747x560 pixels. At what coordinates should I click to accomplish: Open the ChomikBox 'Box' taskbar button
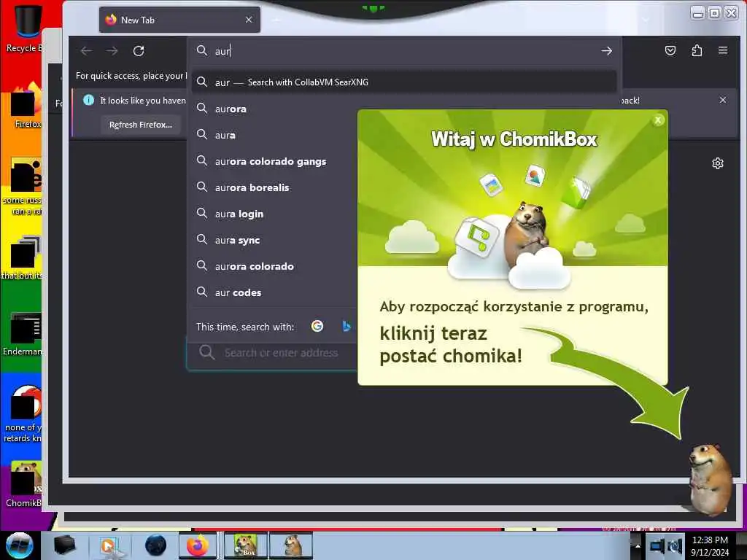click(x=246, y=545)
